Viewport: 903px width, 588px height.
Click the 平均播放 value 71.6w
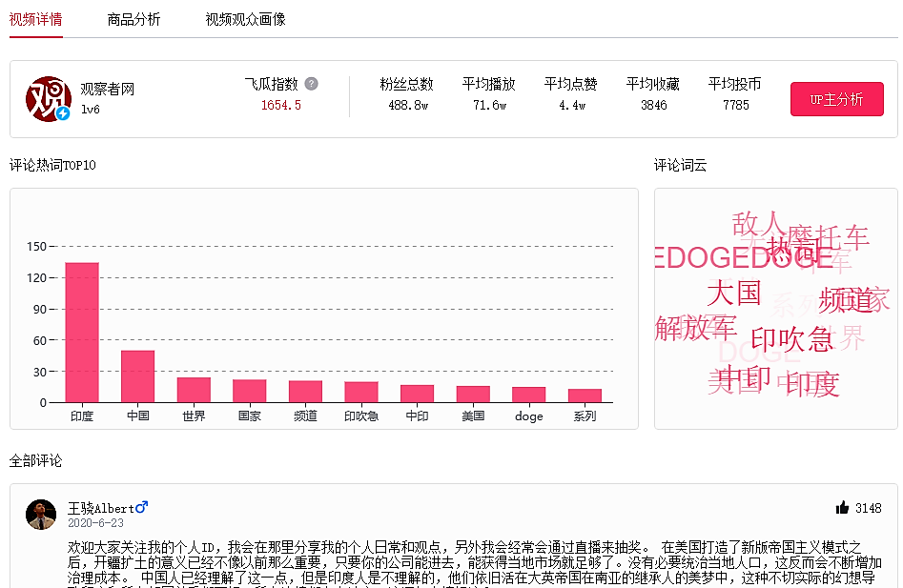tap(489, 105)
